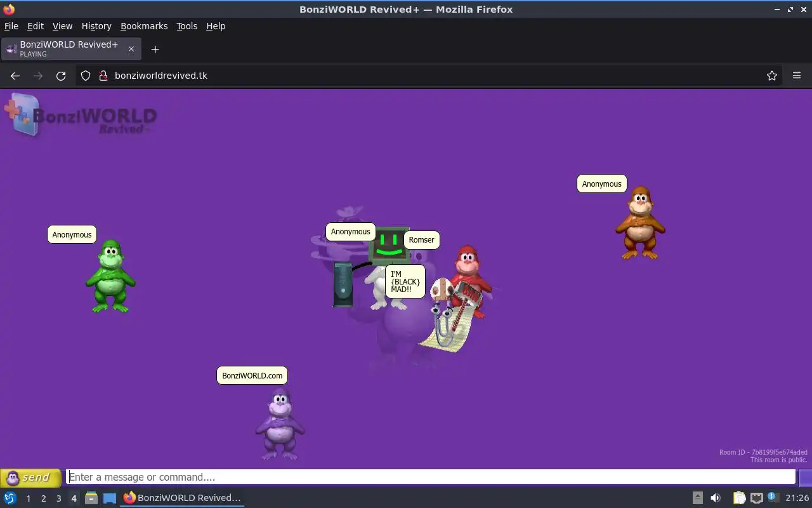Click the Anonymous label near the monitor face
This screenshot has height=508, width=812.
[x=350, y=232]
